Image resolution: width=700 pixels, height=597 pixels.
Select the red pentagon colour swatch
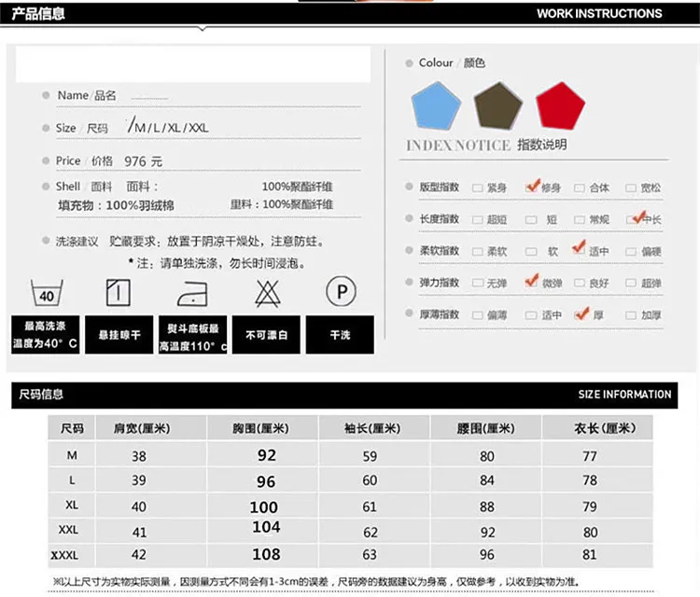click(560, 106)
